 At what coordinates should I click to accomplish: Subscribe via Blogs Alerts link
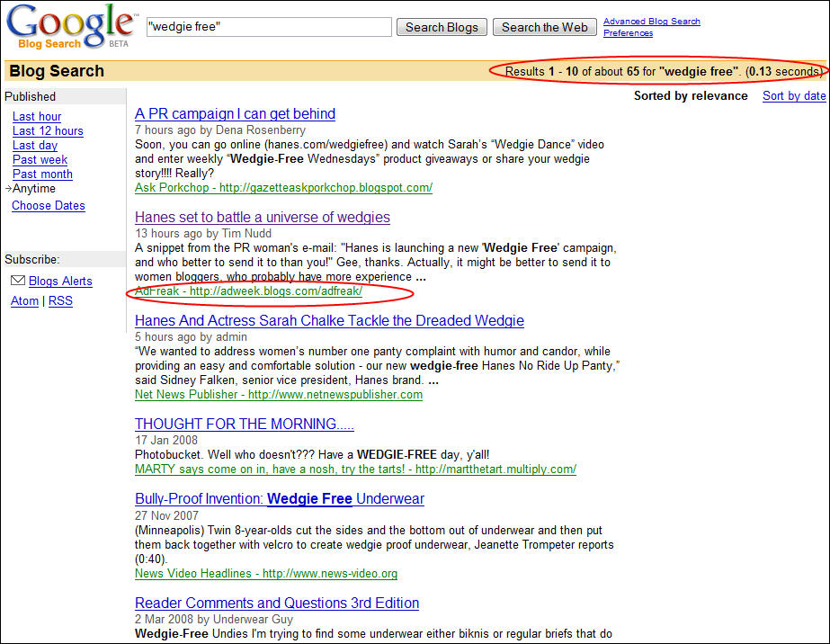coord(60,282)
